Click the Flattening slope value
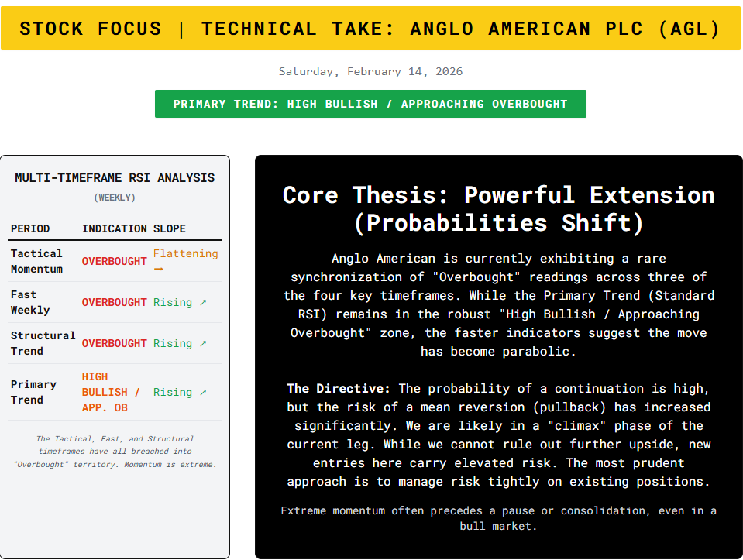Image resolution: width=743 pixels, height=560 pixels. point(185,253)
